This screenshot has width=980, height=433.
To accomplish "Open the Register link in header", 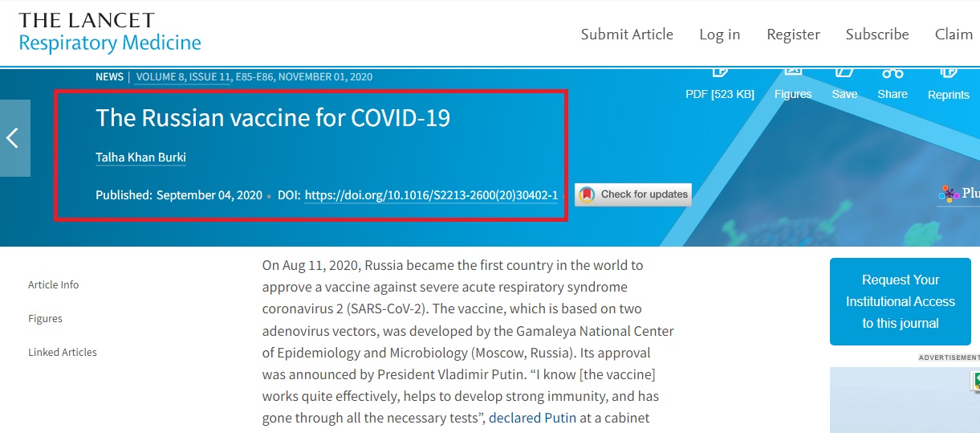I will [793, 34].
